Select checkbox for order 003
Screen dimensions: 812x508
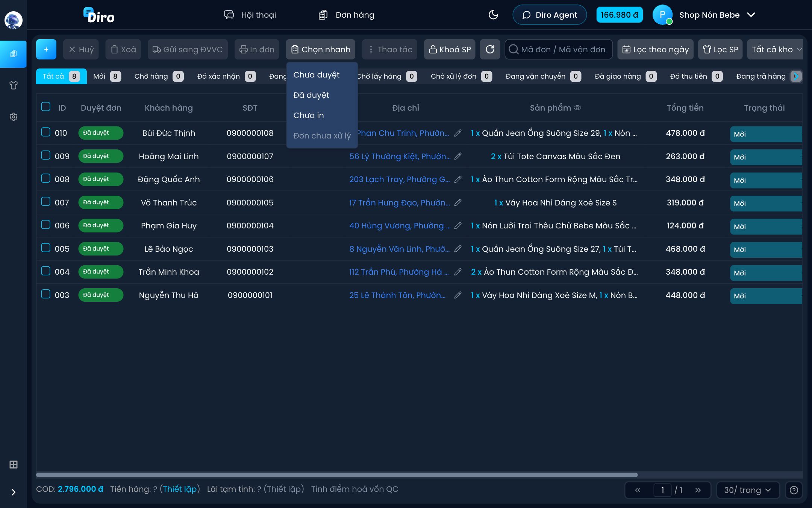45,294
